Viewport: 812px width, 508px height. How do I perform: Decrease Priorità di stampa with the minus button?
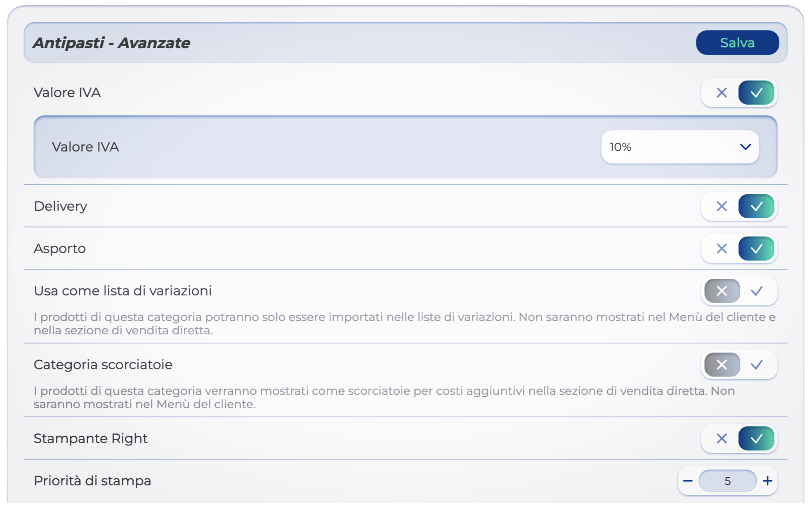[688, 481]
